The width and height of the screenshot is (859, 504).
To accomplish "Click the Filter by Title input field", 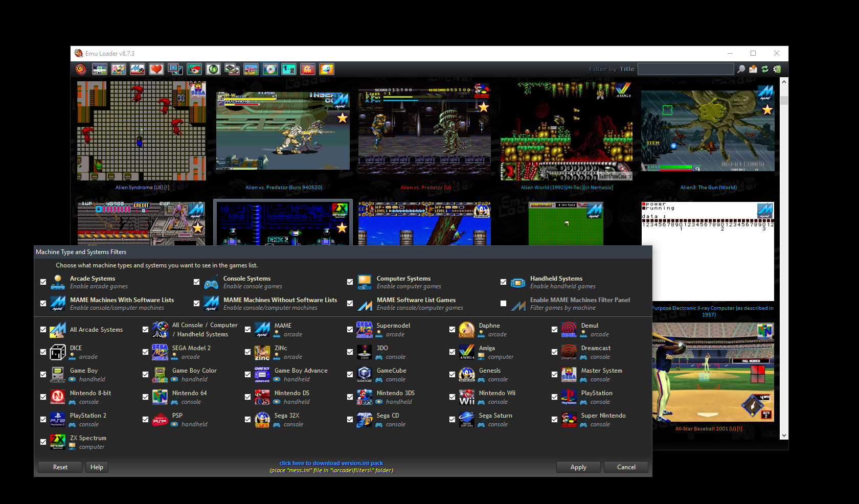I will click(685, 69).
